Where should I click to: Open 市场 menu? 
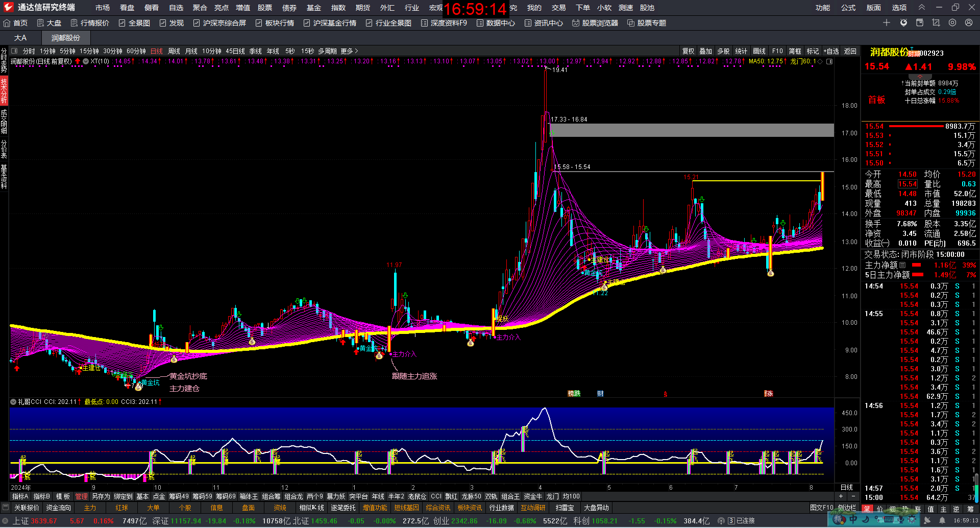coord(103,8)
